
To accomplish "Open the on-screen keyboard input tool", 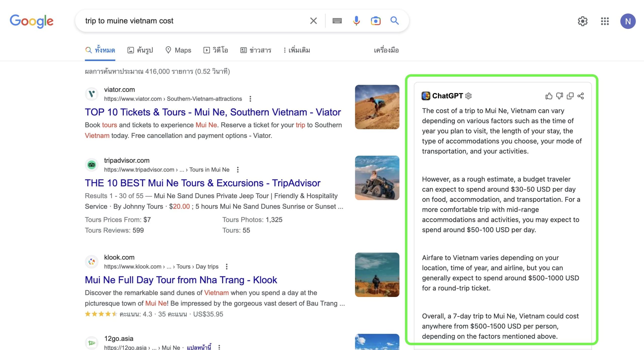I will coord(337,21).
